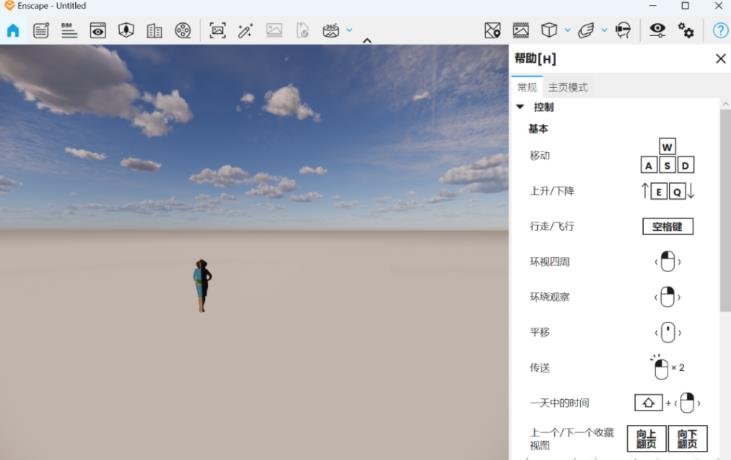
Task: Open dropdown arrow beside the cube icon
Action: coord(567,30)
